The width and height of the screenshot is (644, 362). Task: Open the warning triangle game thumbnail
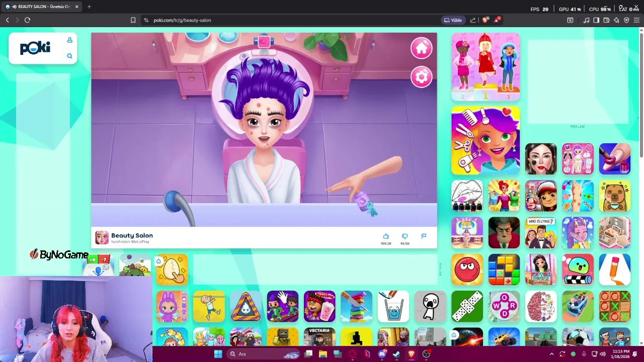(x=246, y=306)
